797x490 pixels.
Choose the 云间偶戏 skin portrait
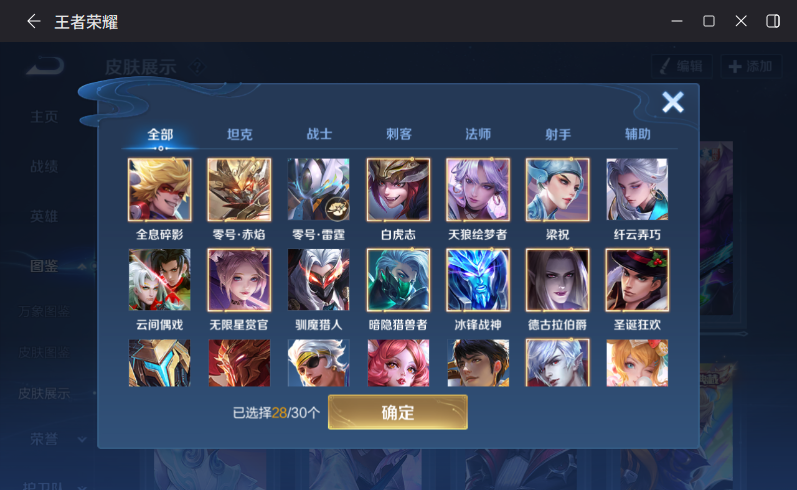160,280
